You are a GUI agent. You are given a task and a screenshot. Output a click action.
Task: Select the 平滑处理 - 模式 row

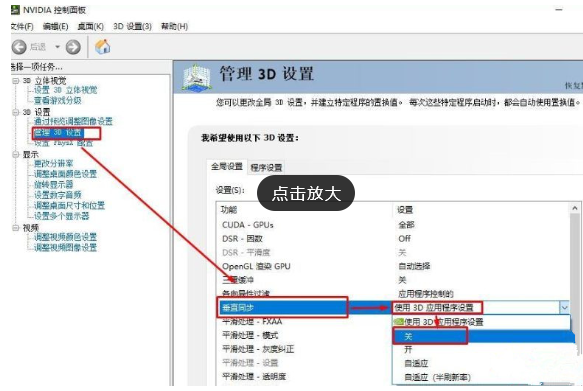point(305,335)
